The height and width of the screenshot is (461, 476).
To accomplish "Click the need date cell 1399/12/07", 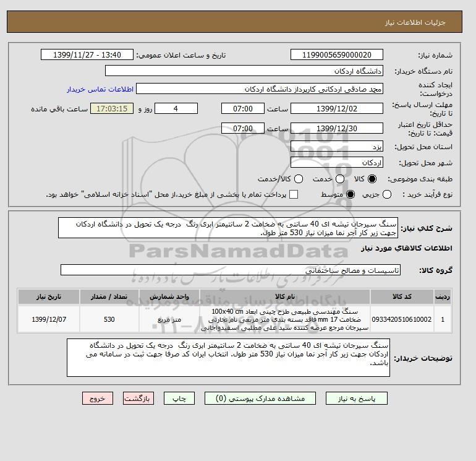I will pos(49,319).
